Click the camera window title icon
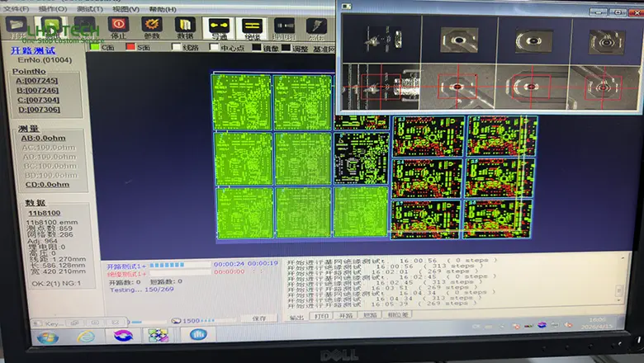 coord(346,6)
